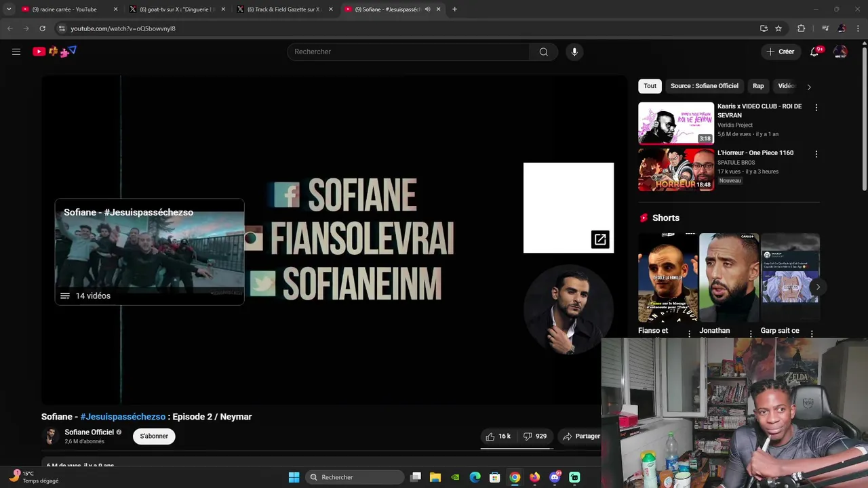The image size is (868, 488).
Task: Reload the page in Chrome
Action: pyautogui.click(x=42, y=28)
